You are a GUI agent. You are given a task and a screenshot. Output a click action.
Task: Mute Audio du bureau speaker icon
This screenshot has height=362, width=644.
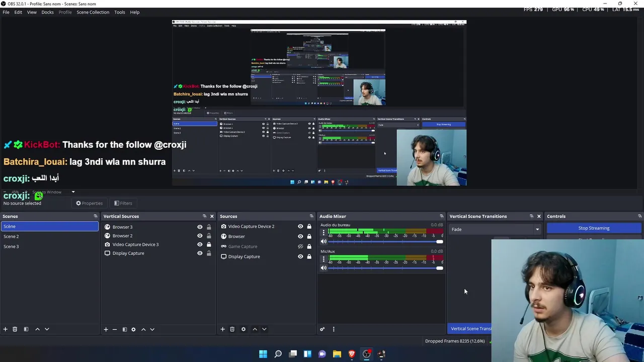(324, 242)
